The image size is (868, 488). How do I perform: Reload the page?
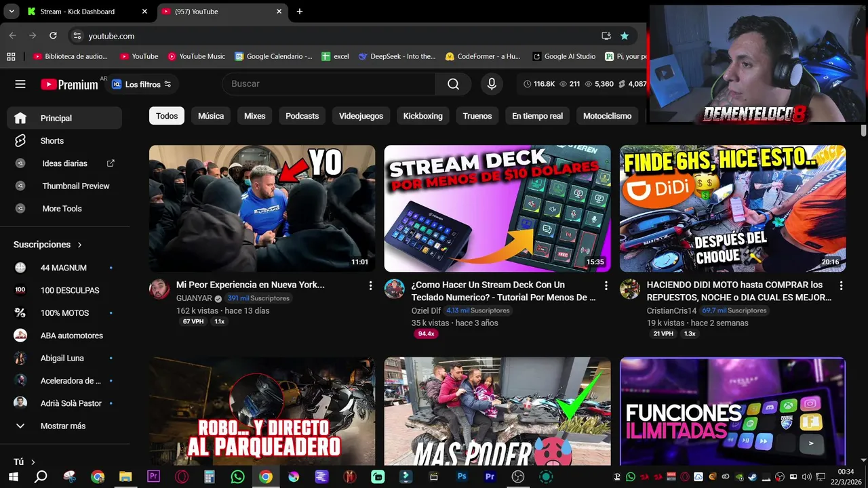53,36
